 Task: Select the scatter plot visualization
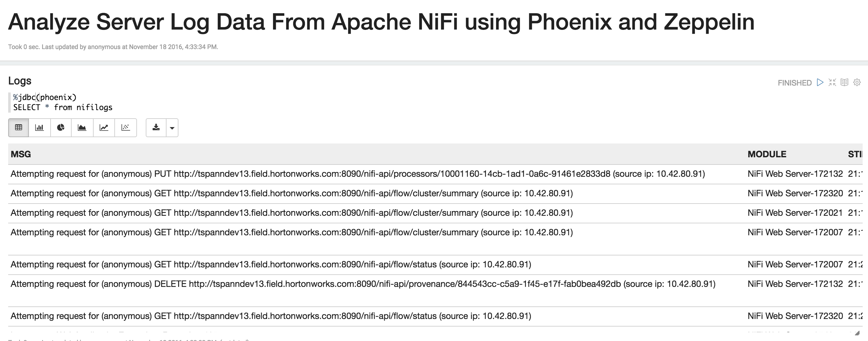point(125,127)
